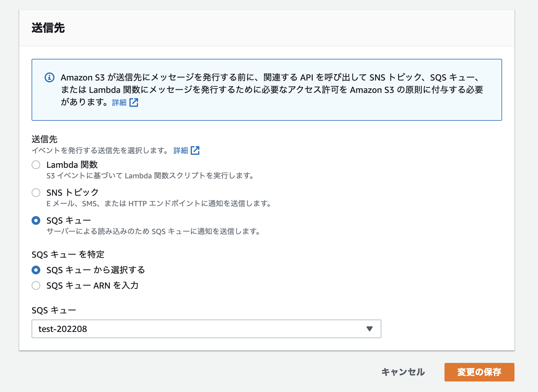Click the Lambda 関数 label text
Screen dimensions: 538x392
tap(72, 165)
